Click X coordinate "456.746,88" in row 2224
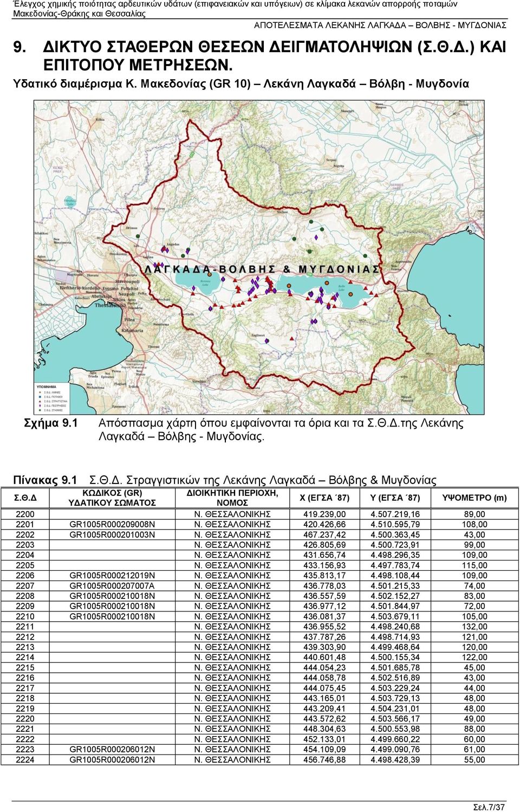Screen dimensions: 520x812 pyautogui.click(x=324, y=759)
